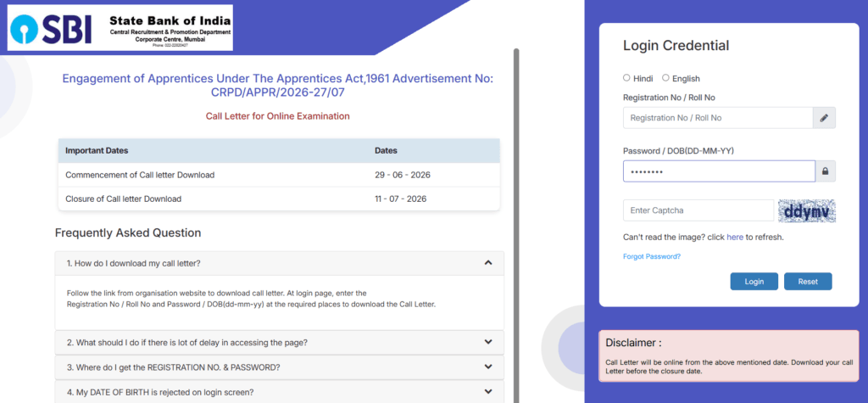Expand FAQ 4 about Date of Birth rejected

tap(280, 392)
